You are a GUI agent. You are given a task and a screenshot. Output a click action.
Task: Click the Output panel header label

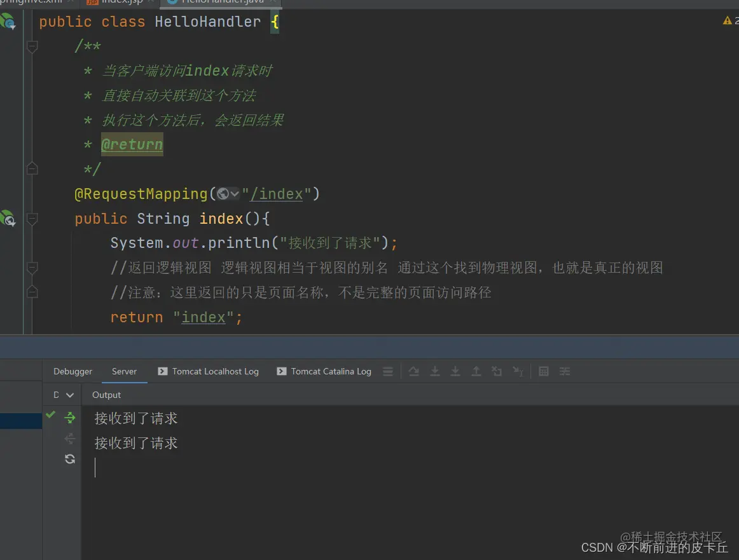click(106, 395)
